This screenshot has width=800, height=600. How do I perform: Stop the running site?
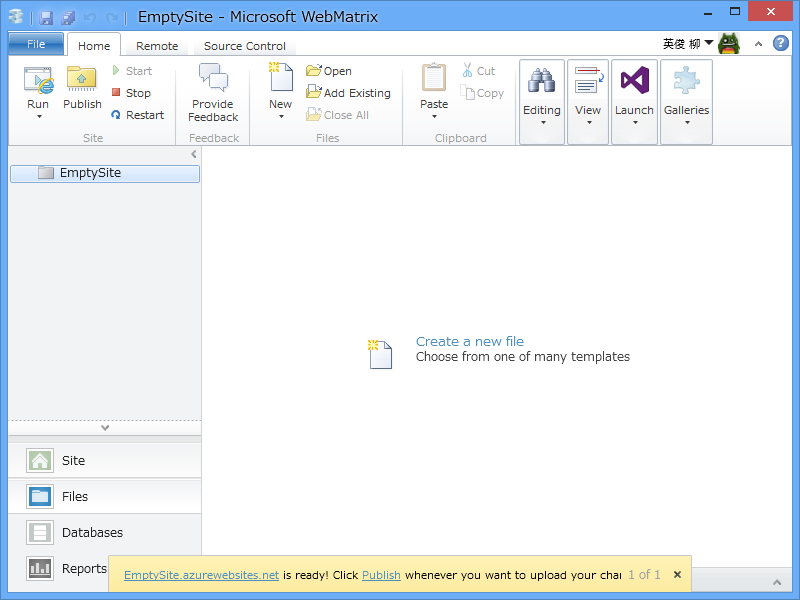(132, 93)
